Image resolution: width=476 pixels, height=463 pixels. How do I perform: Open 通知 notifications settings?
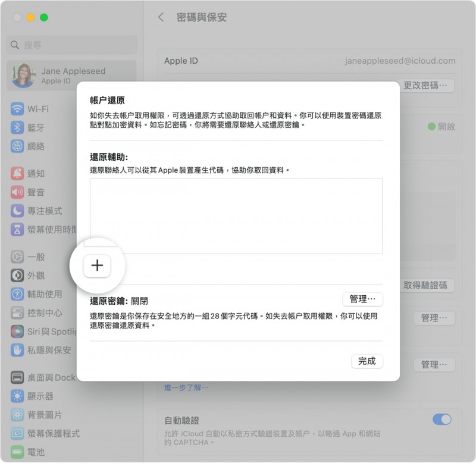35,174
